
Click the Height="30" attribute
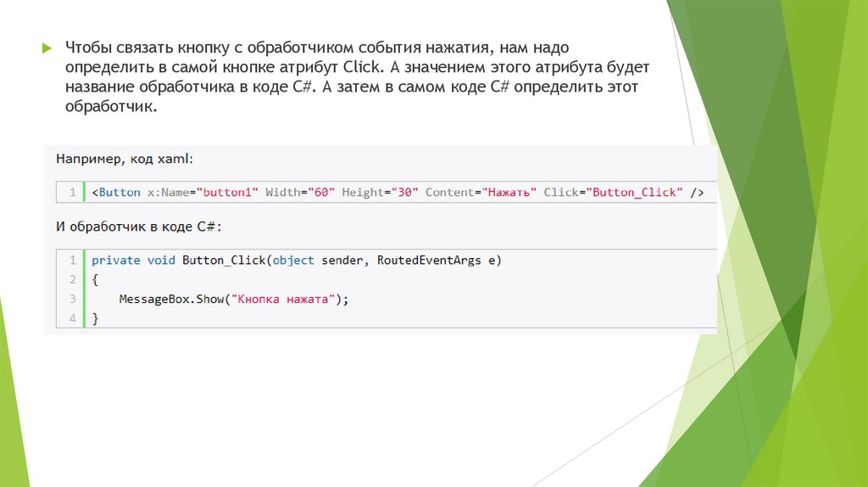click(x=380, y=193)
